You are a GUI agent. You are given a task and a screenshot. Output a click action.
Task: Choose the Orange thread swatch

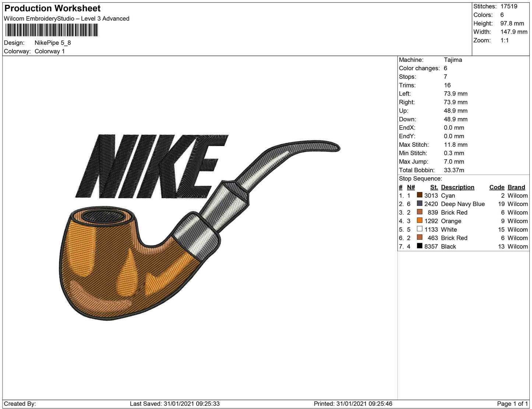[x=419, y=221]
